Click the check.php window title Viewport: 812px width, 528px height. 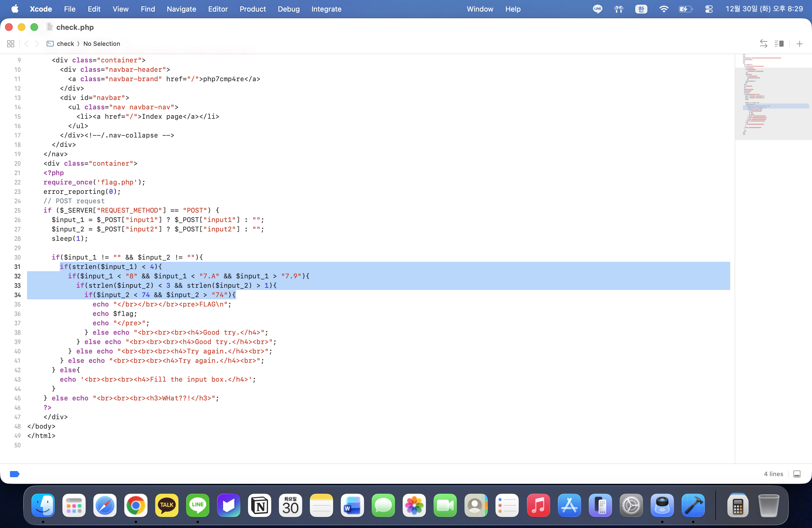click(x=75, y=27)
